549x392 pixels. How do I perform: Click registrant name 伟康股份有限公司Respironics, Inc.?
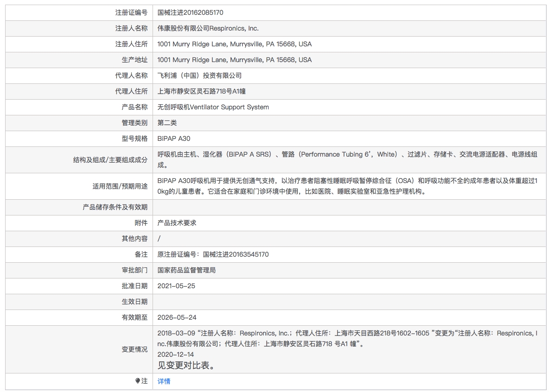point(208,28)
